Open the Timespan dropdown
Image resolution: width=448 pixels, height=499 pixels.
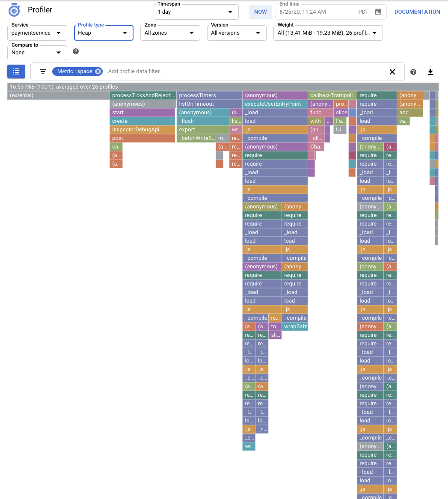point(196,12)
